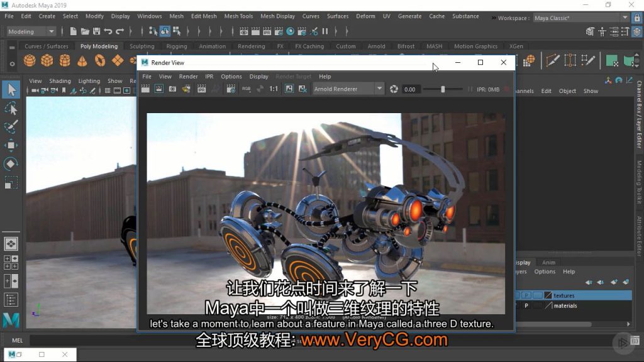Open Render menu in Render View
This screenshot has height=362, width=644.
coord(188,76)
